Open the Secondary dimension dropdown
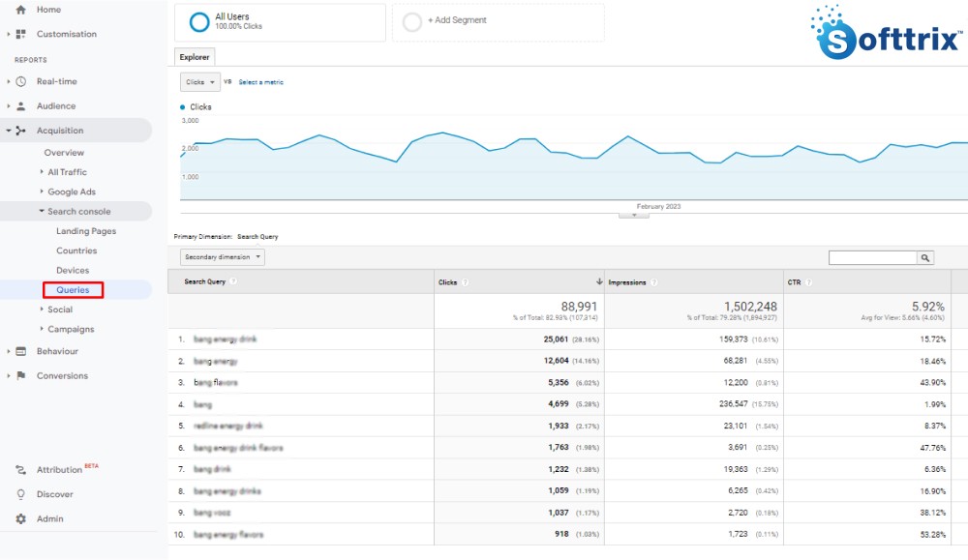 [x=223, y=257]
